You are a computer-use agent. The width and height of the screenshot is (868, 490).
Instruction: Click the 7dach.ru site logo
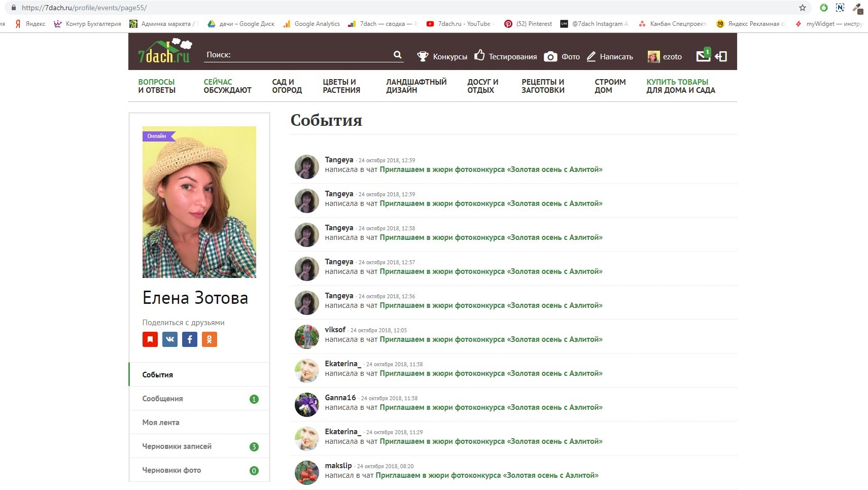[x=165, y=51]
